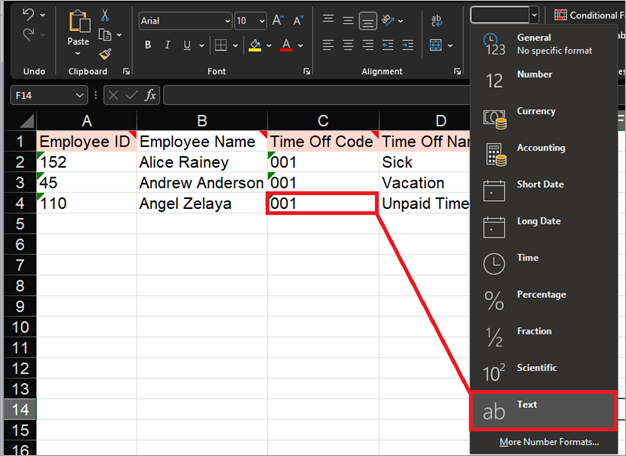Open the Borders dropdown arrow
Viewport: 626px width, 456px height.
click(x=236, y=46)
